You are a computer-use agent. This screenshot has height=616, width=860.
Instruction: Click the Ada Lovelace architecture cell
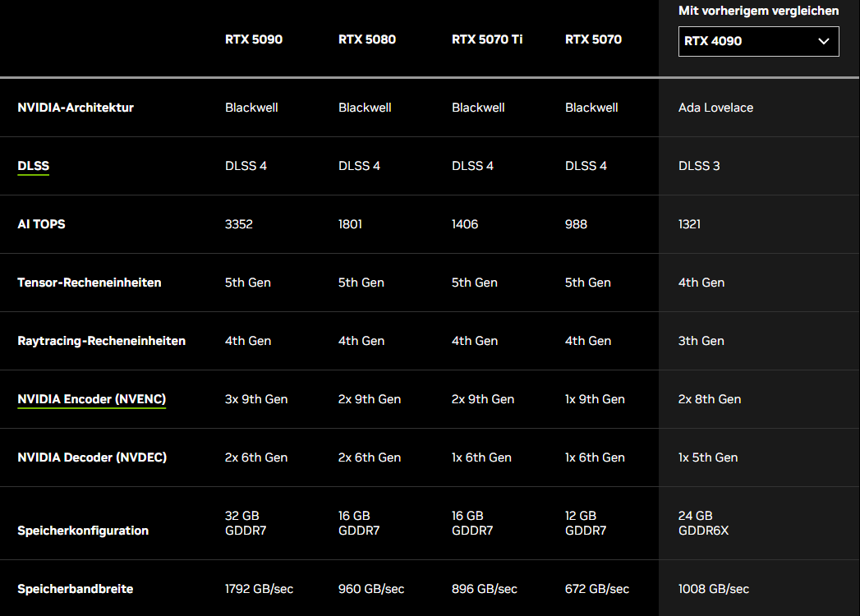click(715, 108)
